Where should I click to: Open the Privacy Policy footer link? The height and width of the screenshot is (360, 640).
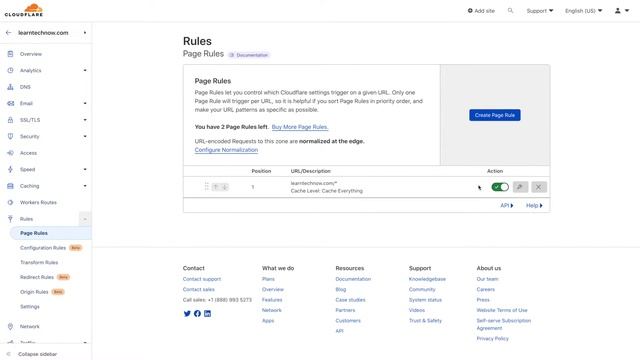click(493, 338)
